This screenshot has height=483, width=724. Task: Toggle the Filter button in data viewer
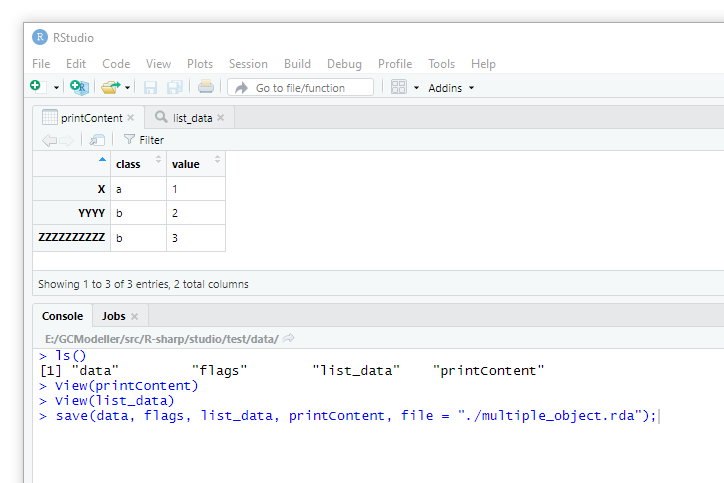tap(143, 140)
